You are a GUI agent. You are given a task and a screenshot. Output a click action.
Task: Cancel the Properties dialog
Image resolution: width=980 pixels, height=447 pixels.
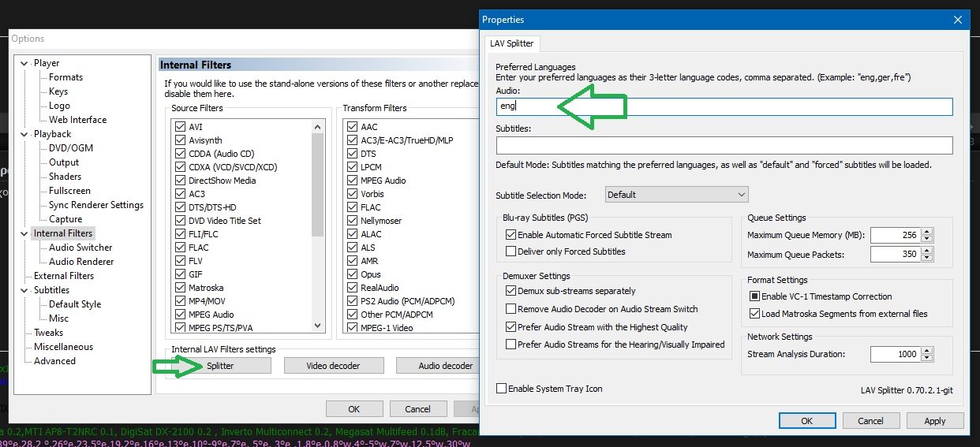870,421
